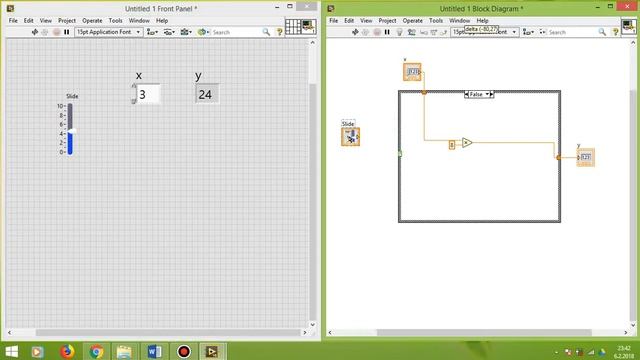
Task: Open Microsoft Word from the taskbar
Action: [x=154, y=351]
